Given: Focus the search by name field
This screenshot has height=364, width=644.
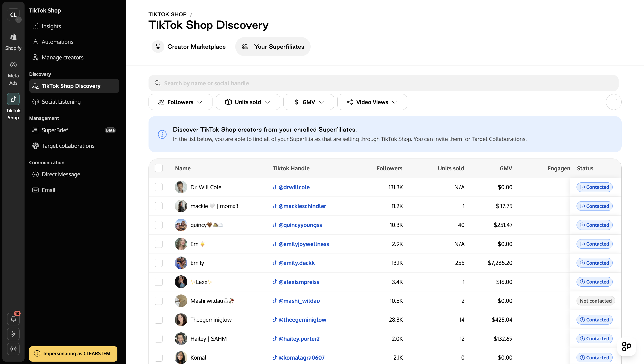Looking at the screenshot, I should (383, 83).
